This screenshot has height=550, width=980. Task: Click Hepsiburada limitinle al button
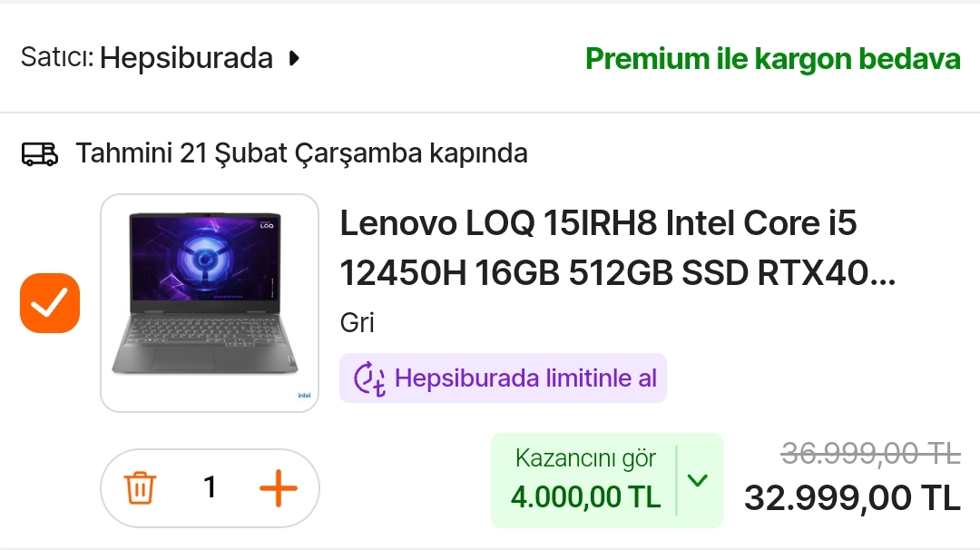click(503, 378)
